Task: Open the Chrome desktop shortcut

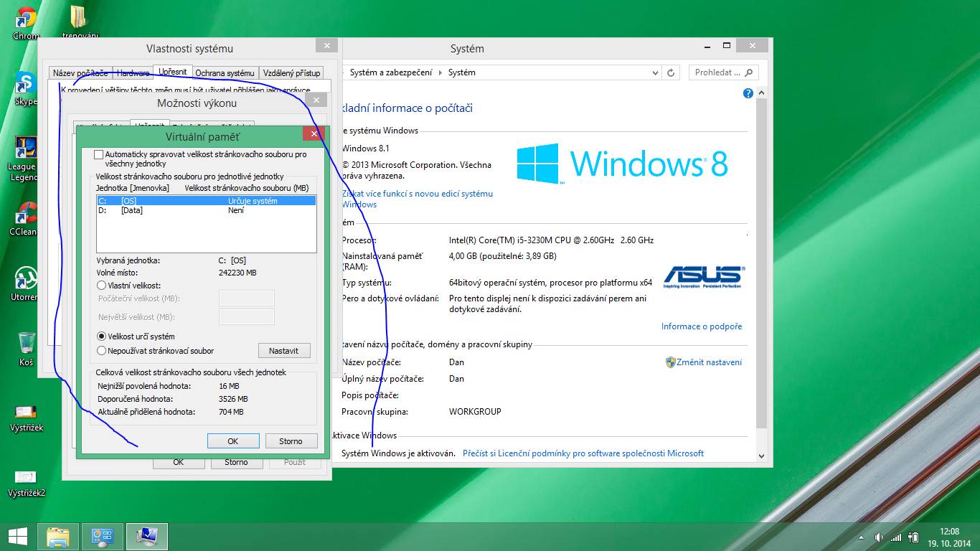Action: (x=26, y=23)
